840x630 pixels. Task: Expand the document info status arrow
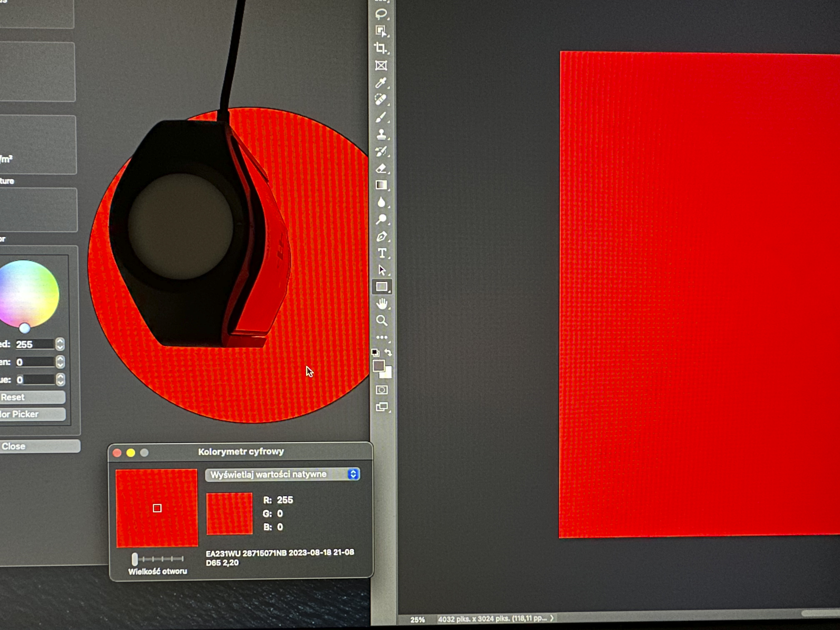coord(552,618)
